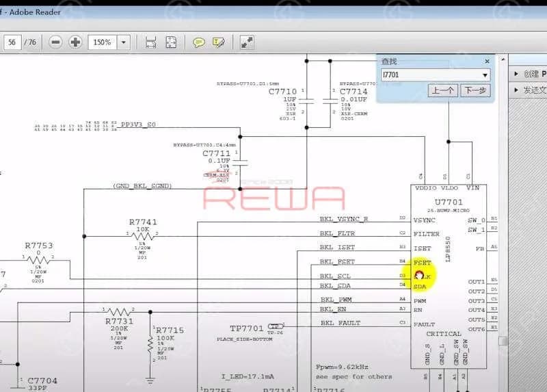Click the OUT1 pin label
Viewport: 547px width, 392px height.
[476, 282]
